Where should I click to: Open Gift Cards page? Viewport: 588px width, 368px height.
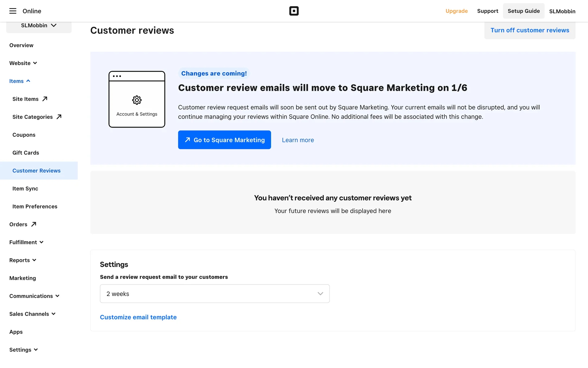pos(26,153)
